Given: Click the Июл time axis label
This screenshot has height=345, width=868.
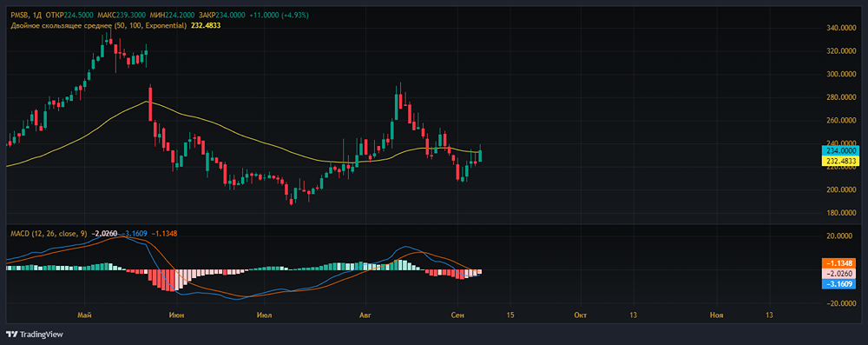Looking at the screenshot, I should [x=264, y=315].
